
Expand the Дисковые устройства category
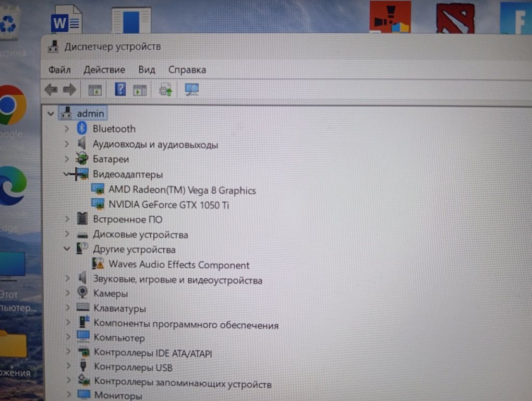pos(67,234)
